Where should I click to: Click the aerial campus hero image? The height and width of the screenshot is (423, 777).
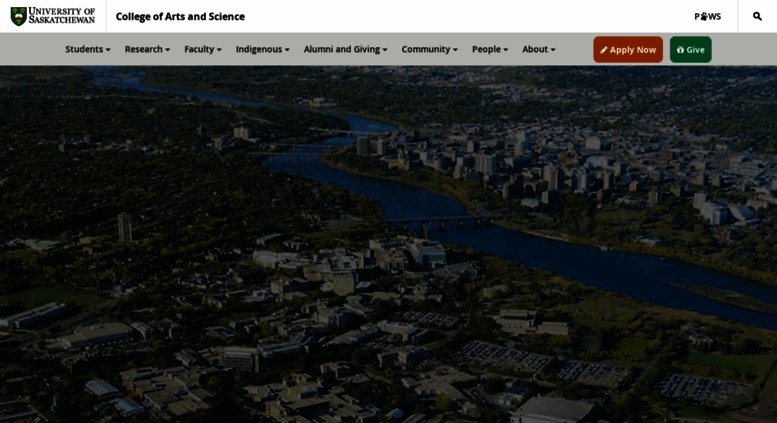click(x=388, y=244)
